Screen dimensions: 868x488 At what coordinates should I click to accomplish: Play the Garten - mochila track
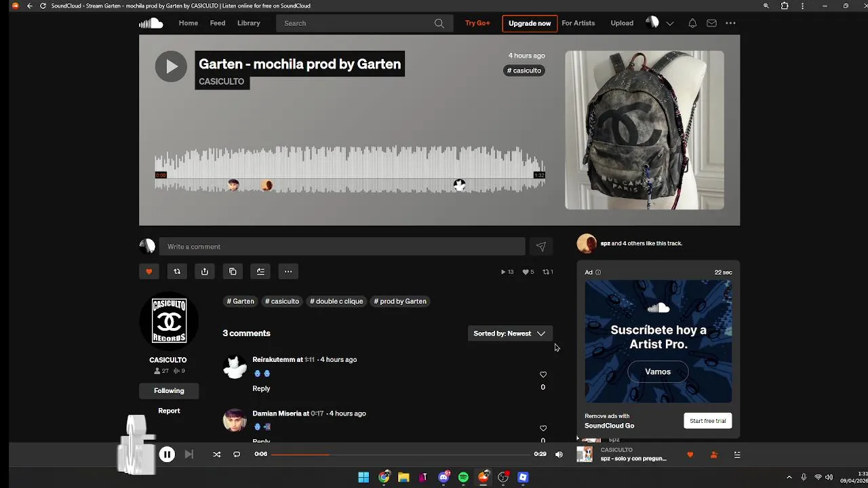click(x=171, y=66)
